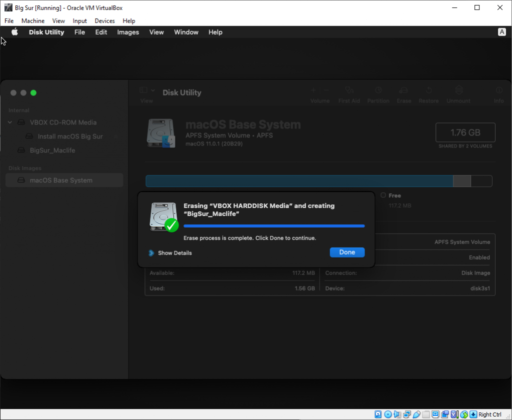The width and height of the screenshot is (512, 420).
Task: Open VirtualBox Devices menu
Action: (x=104, y=21)
